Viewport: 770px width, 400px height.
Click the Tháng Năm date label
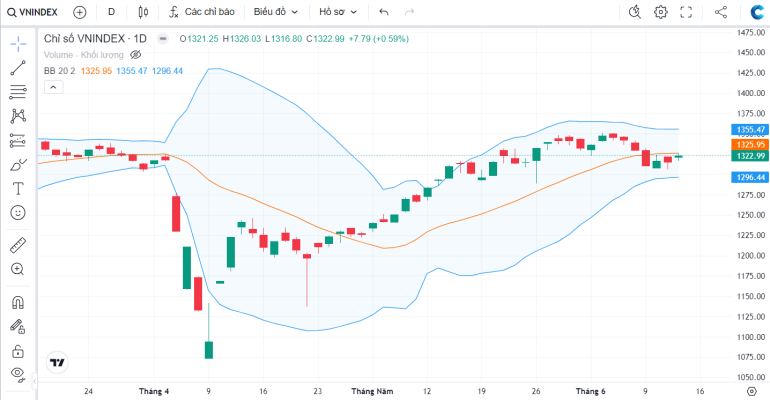click(372, 391)
